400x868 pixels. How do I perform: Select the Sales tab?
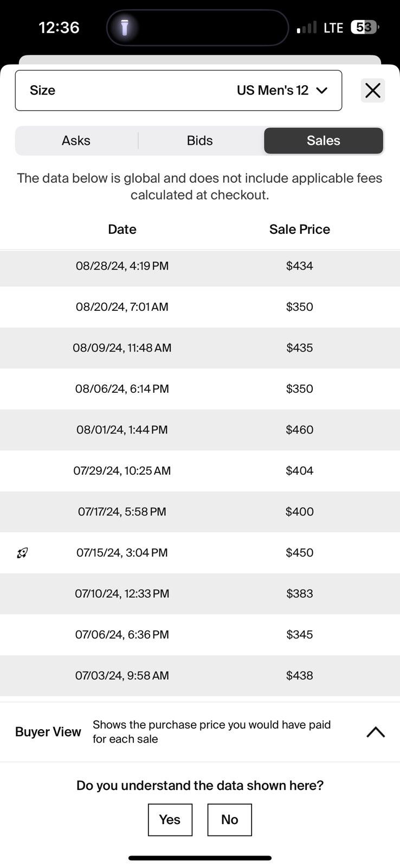(x=324, y=141)
